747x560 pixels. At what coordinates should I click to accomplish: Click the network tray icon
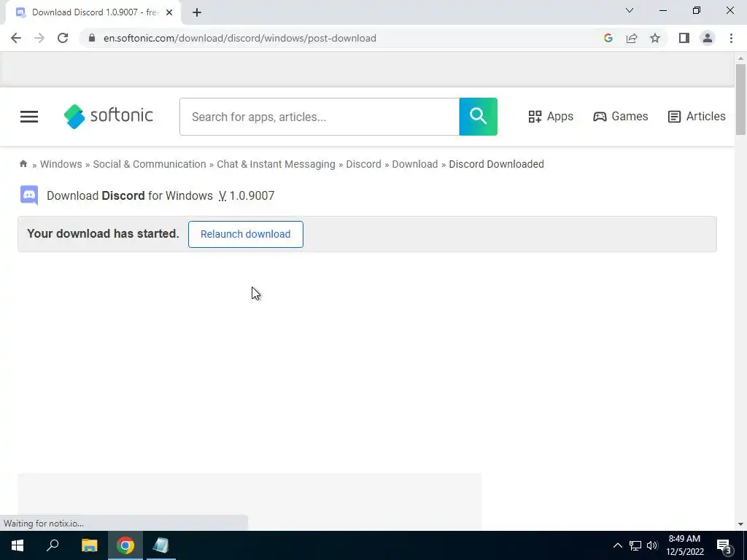(x=635, y=545)
